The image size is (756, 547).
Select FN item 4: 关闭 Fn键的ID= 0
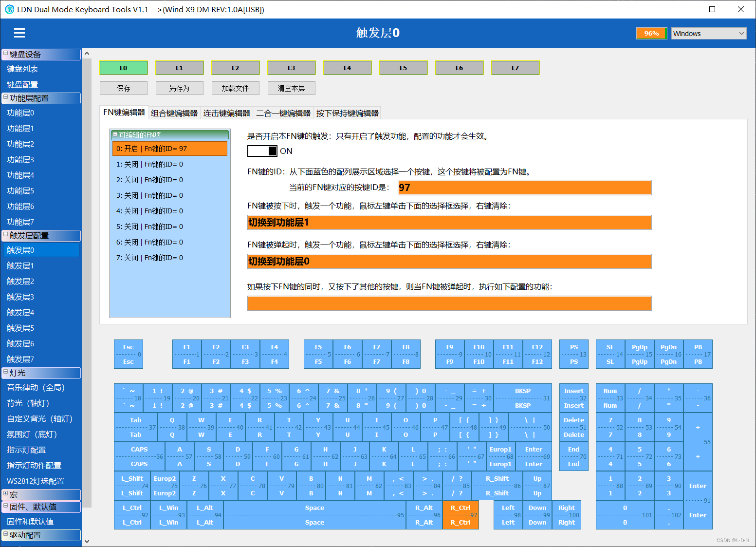(x=170, y=211)
